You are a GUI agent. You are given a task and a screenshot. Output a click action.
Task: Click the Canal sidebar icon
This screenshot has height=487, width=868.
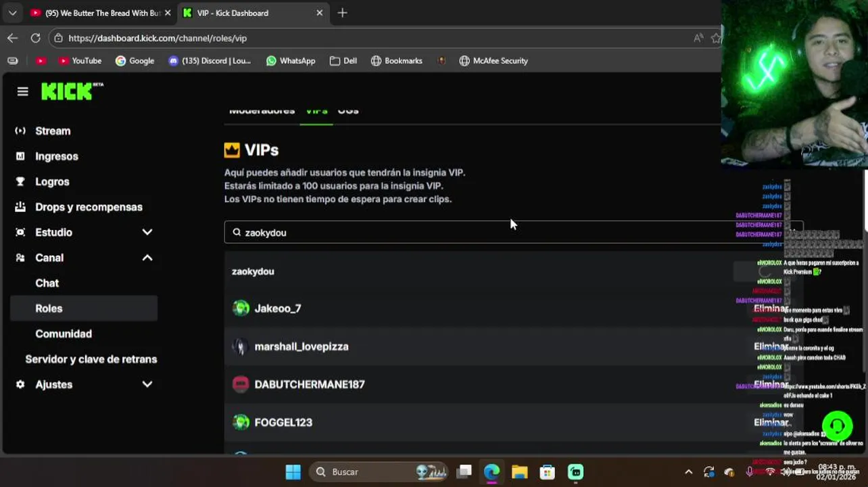(x=20, y=258)
